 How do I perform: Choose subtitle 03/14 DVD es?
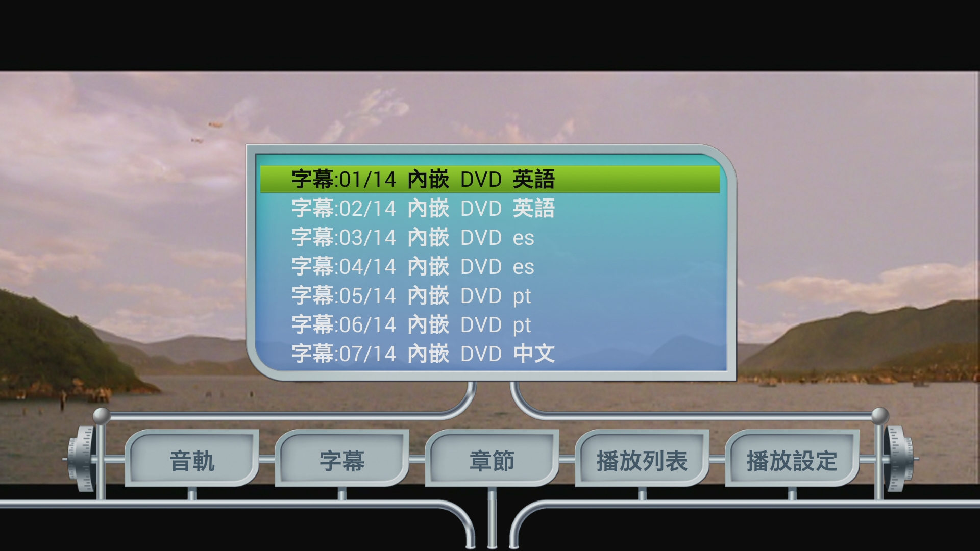(x=490, y=237)
